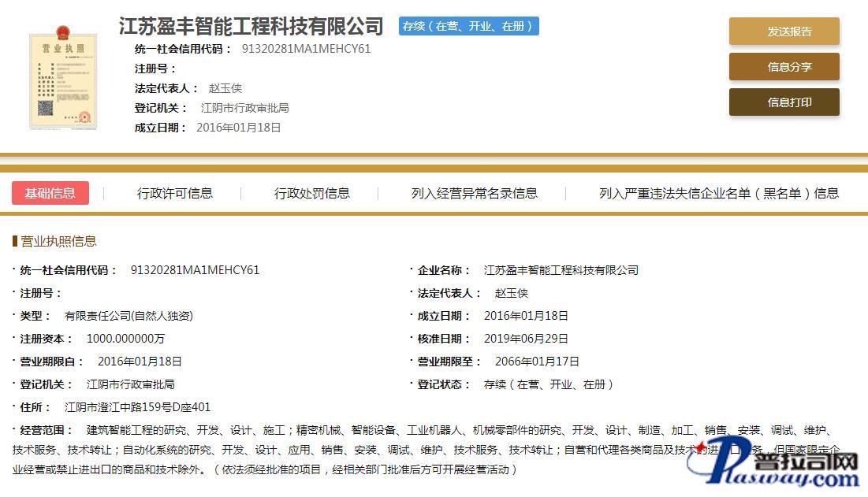Screen dimensions: 868x497
Task: Click the 营业执照信息 section heading
Action: (x=58, y=242)
